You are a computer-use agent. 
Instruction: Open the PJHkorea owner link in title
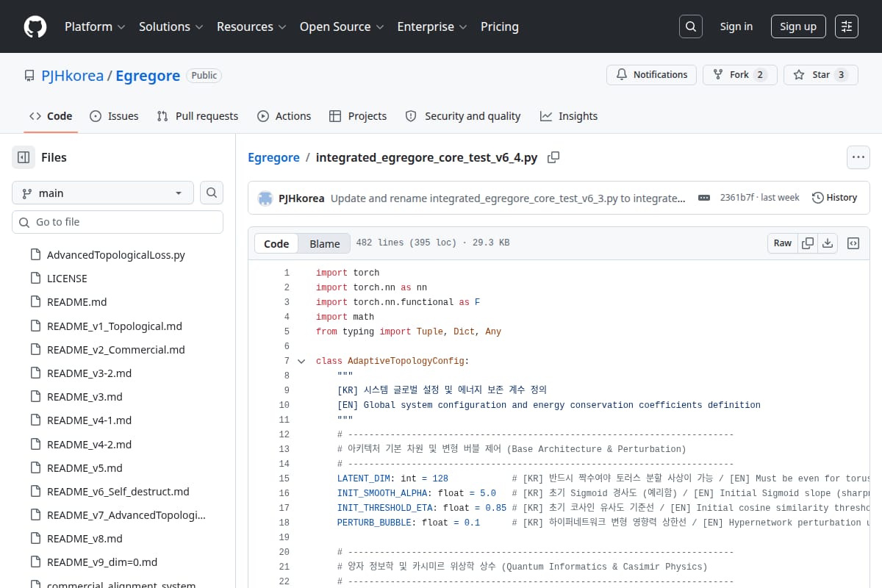click(72, 76)
